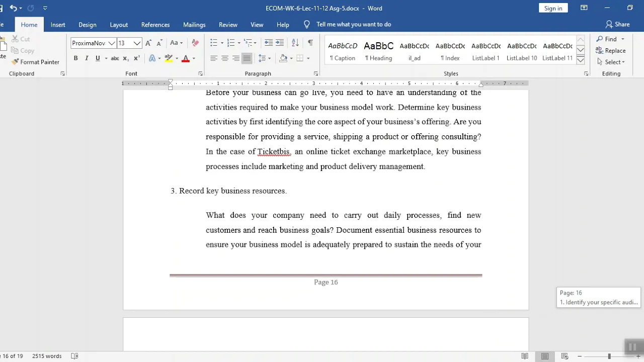Open font size dropdown
644x362 pixels.
pos(137,43)
